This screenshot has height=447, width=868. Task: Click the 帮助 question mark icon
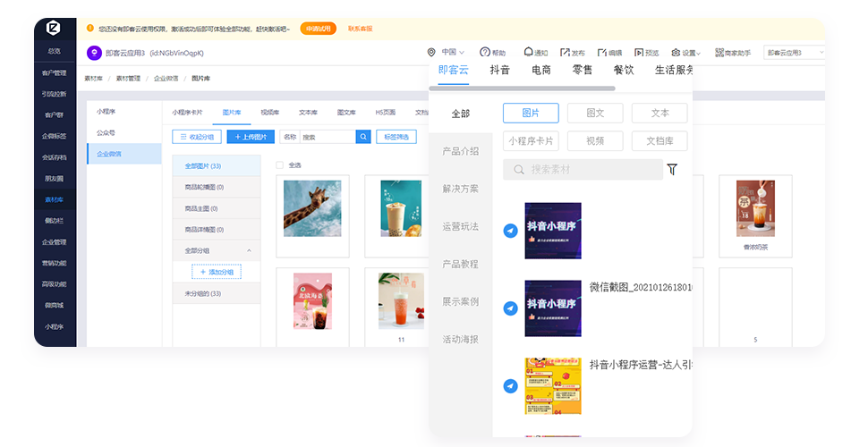485,53
